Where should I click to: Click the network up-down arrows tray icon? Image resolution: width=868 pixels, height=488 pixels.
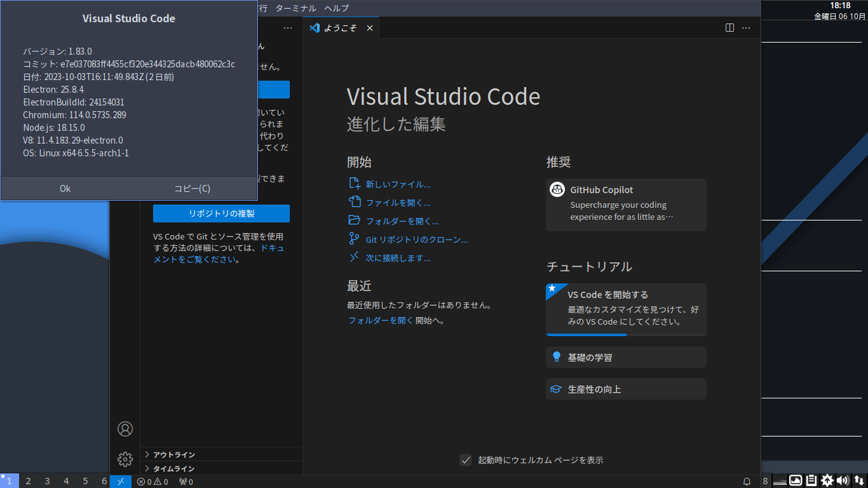(x=858, y=480)
